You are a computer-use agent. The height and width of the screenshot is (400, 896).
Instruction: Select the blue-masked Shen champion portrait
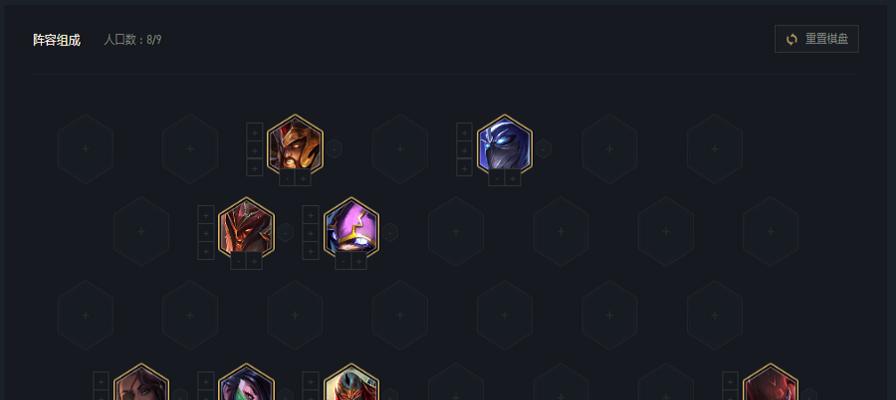505,145
